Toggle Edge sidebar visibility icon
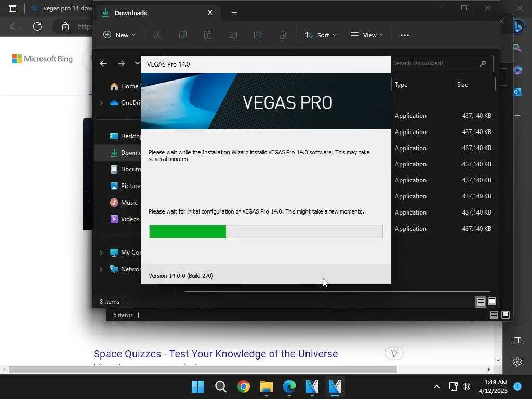The height and width of the screenshot is (399, 532). [x=517, y=340]
